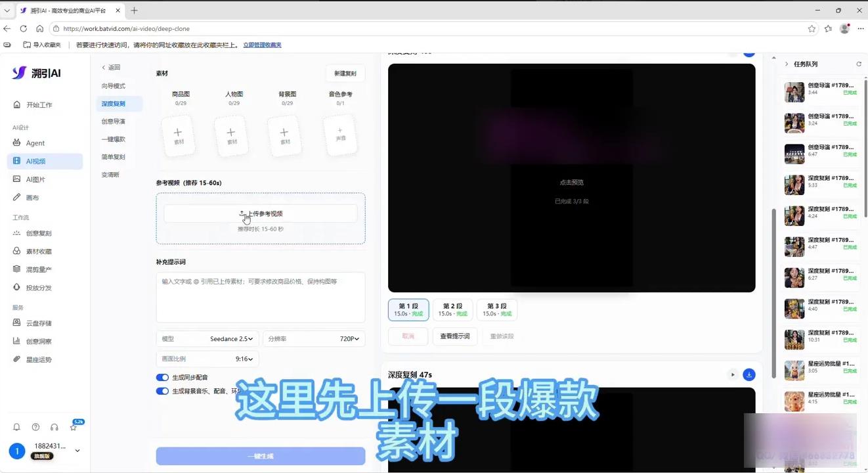Add a 人物图 material

click(231, 136)
